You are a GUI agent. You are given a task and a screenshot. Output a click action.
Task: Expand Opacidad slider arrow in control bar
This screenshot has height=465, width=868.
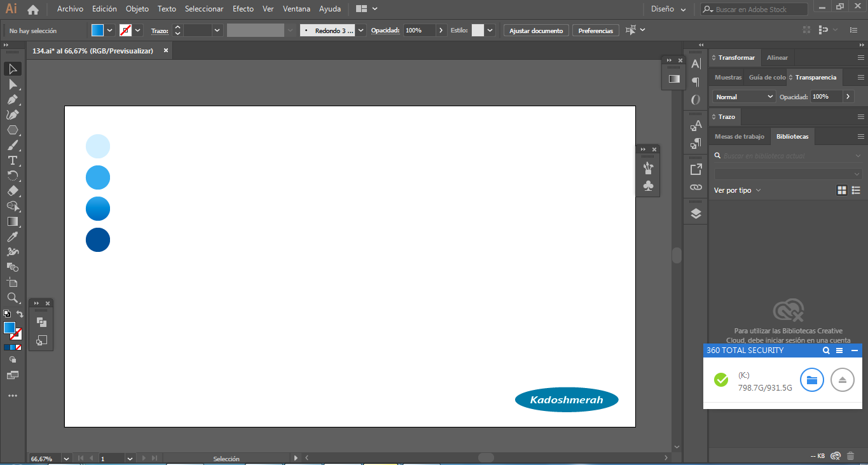tap(441, 30)
